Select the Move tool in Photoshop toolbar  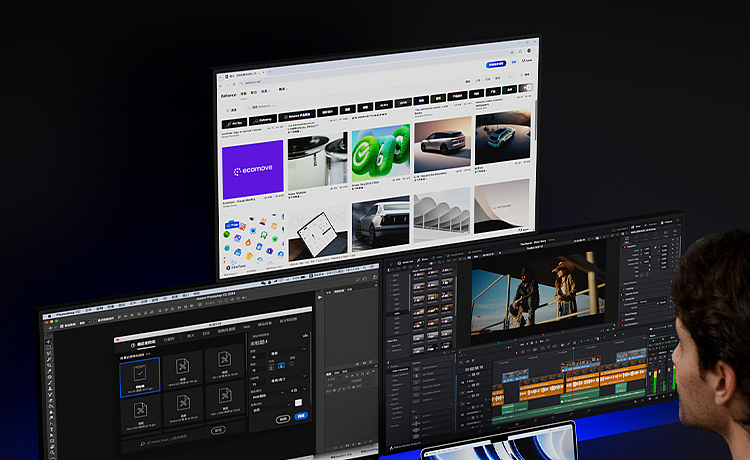pyautogui.click(x=48, y=342)
